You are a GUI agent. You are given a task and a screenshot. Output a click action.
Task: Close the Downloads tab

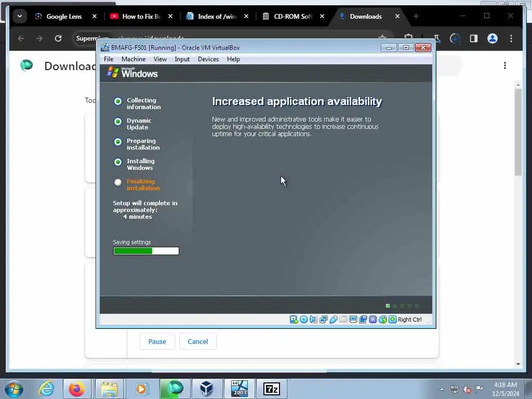click(397, 16)
